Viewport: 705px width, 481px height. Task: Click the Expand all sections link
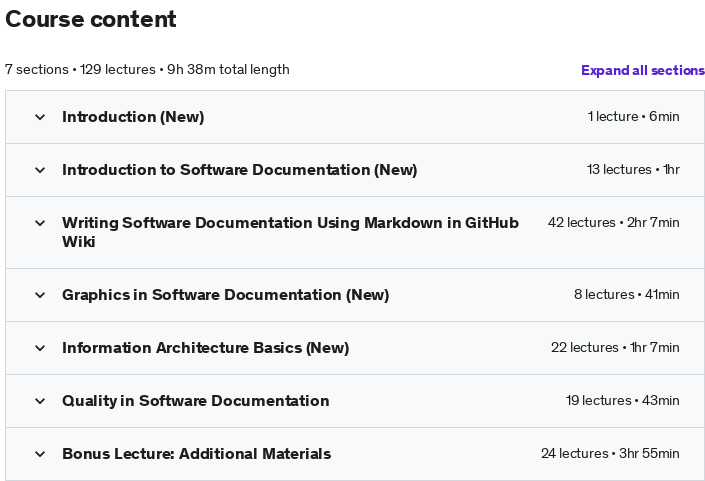pyautogui.click(x=643, y=71)
